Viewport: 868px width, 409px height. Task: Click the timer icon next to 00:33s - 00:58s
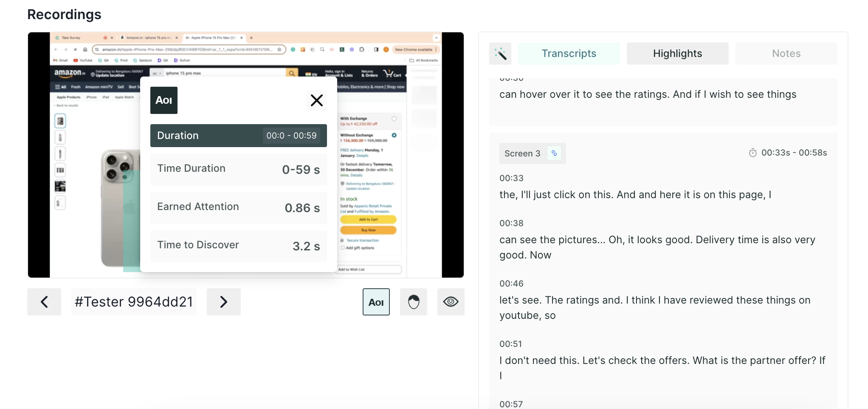752,153
